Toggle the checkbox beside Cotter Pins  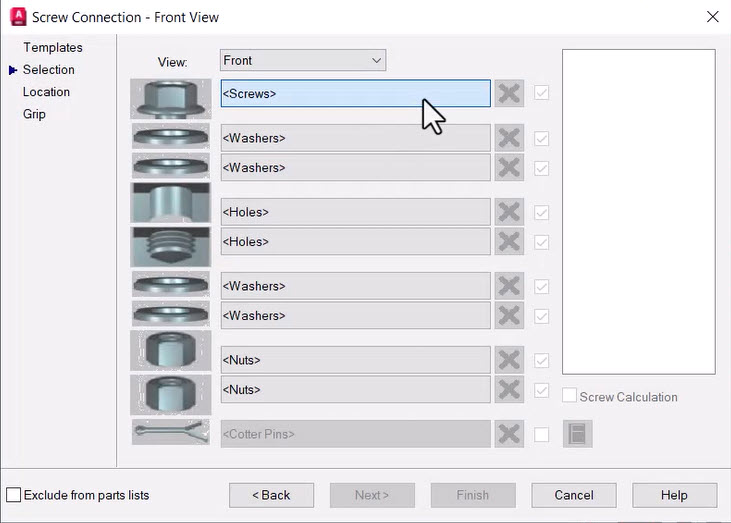point(541,434)
